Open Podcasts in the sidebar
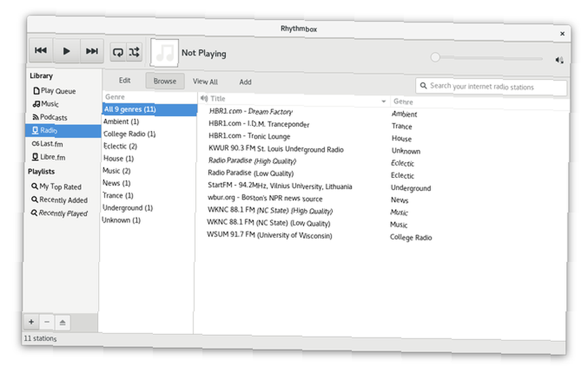The width and height of the screenshot is (588, 373). [x=50, y=117]
